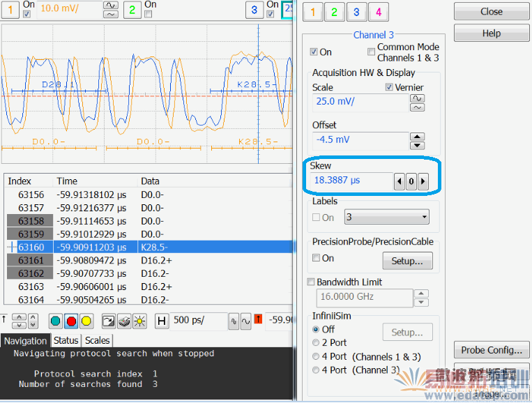
Task: Select 4 Port (Channel 3) radio button
Action: click(316, 370)
